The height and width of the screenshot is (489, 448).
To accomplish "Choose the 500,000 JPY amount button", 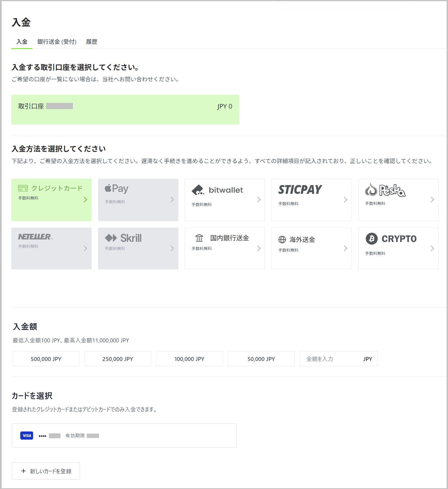I will 46,359.
